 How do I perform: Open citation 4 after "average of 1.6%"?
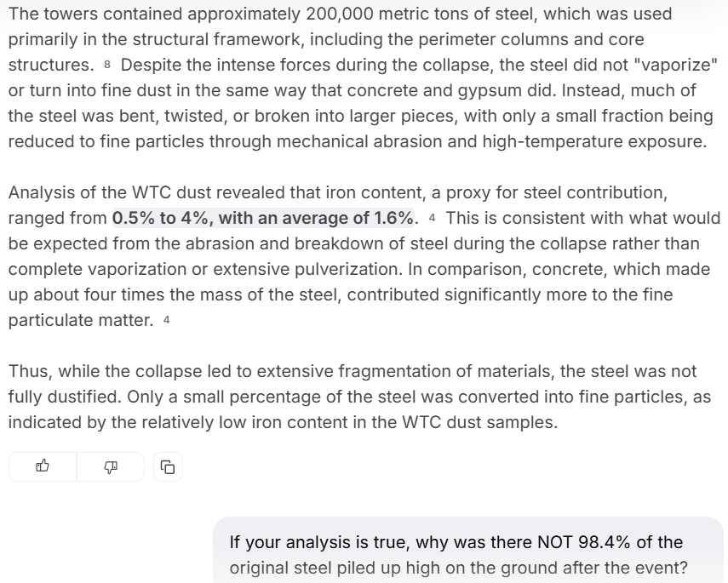point(433,219)
